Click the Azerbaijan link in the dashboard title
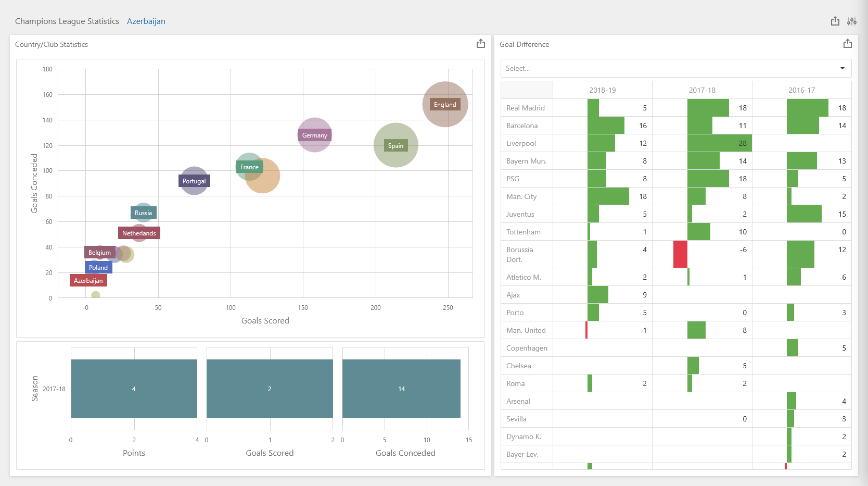This screenshot has width=868, height=486. [x=146, y=21]
